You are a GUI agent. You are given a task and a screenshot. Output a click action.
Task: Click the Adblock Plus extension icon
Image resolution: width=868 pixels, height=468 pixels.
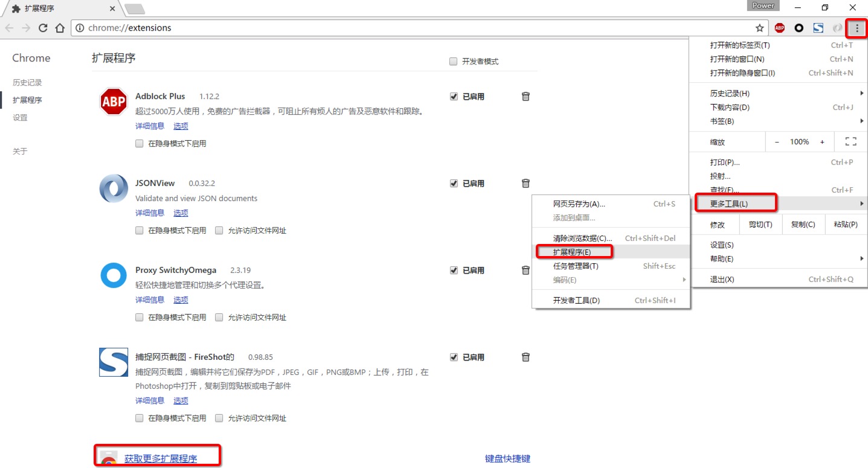click(x=113, y=101)
